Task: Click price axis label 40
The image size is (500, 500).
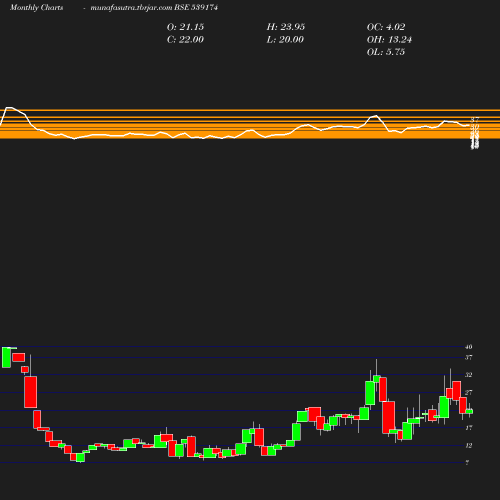Action: (469, 347)
